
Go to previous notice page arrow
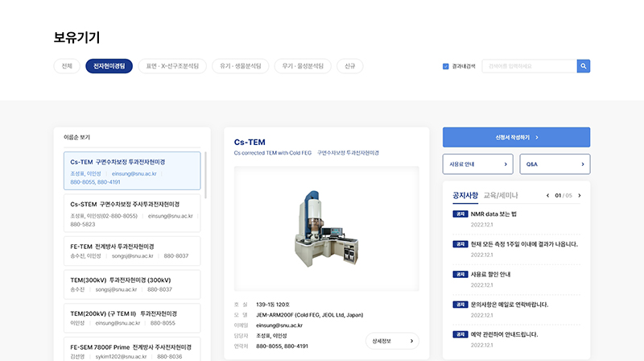pos(547,195)
